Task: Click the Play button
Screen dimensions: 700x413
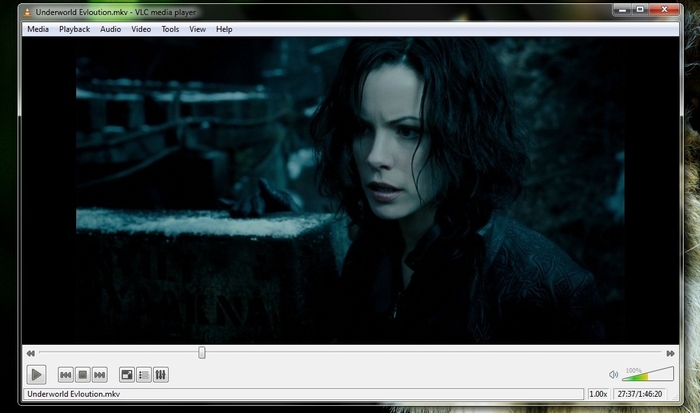Action: click(x=36, y=375)
